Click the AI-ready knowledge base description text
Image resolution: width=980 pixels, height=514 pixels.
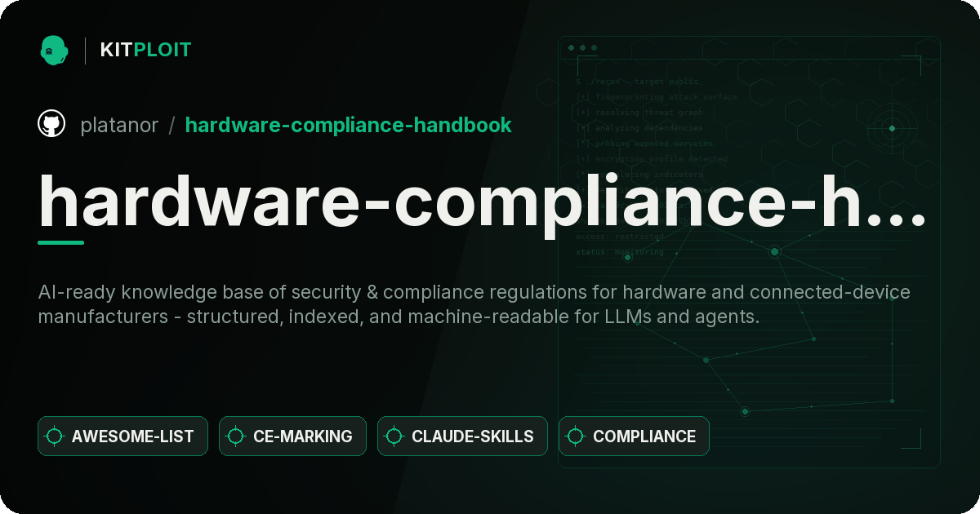474,304
